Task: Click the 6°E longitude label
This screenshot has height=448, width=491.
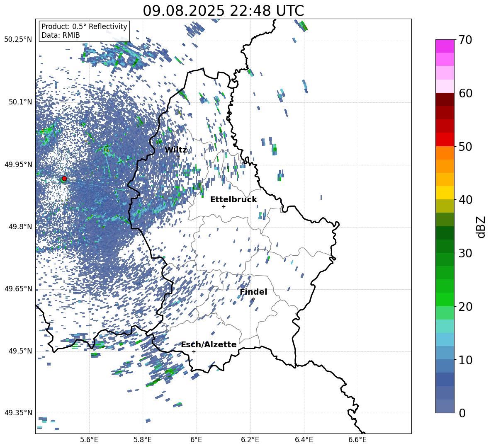Action: tap(196, 440)
